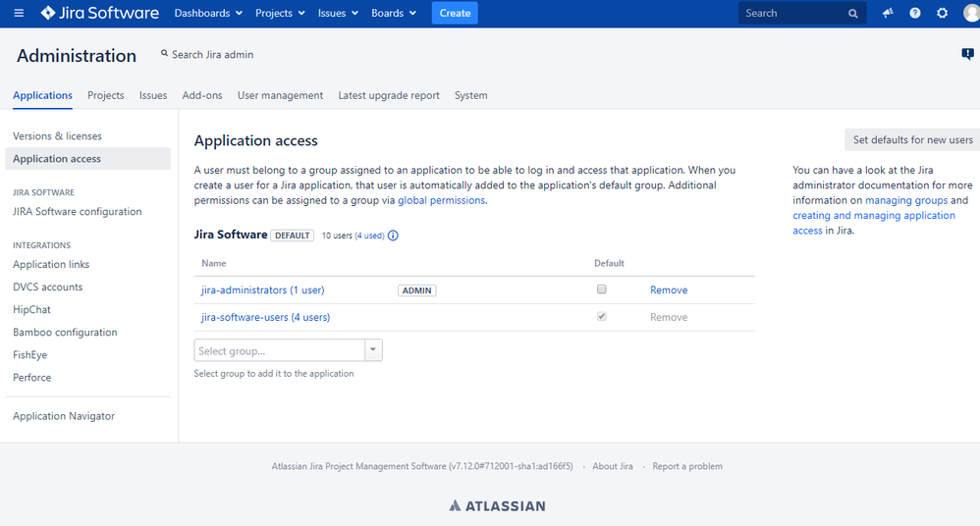
Task: Open jira-software-users (4 users) group link
Action: (x=266, y=317)
